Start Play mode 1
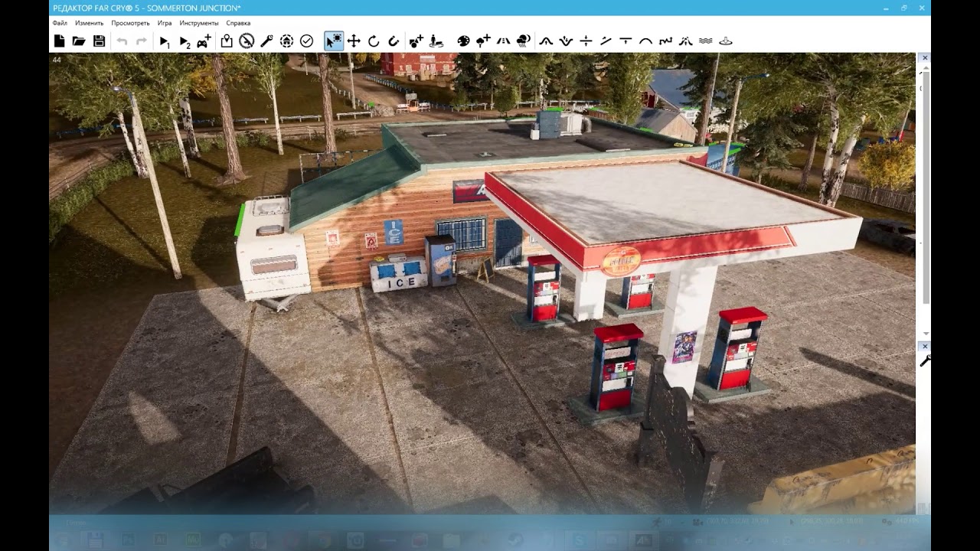Screen dimensions: 980x551 tap(165, 41)
